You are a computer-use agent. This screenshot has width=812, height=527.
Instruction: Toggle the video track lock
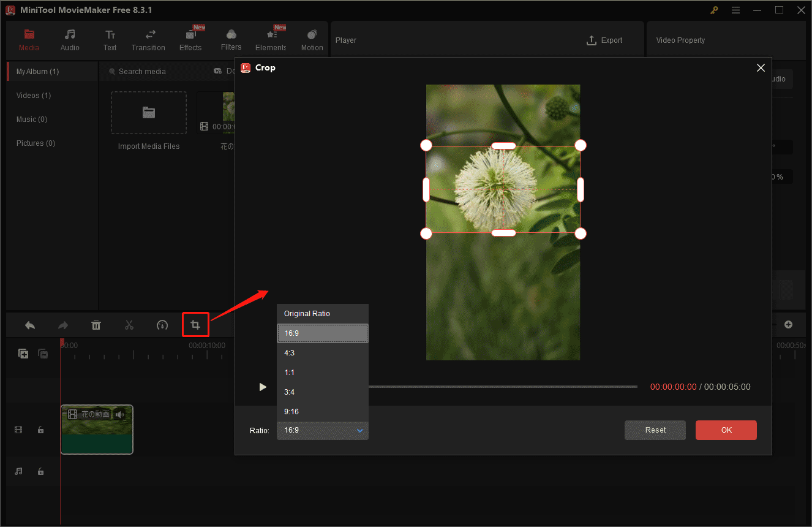tap(40, 430)
